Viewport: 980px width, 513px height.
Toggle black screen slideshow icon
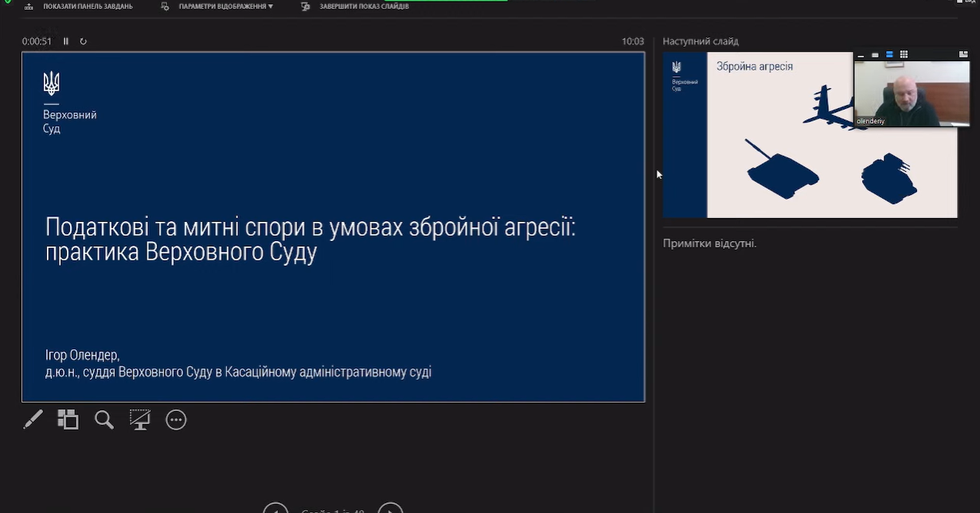click(140, 420)
